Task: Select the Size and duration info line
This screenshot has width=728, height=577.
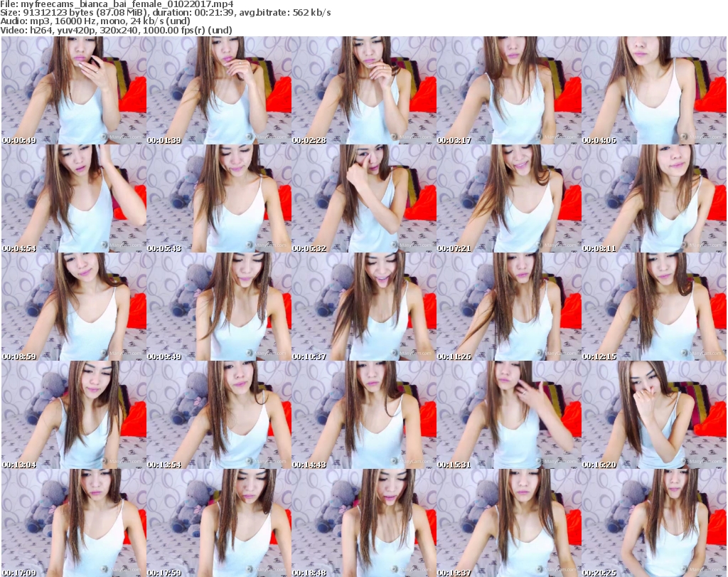Action: pyautogui.click(x=166, y=13)
